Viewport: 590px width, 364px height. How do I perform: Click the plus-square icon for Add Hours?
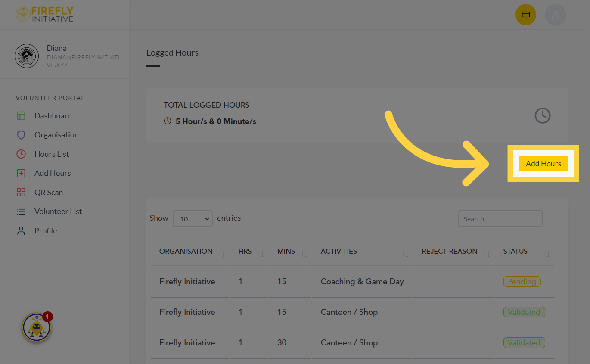tap(21, 173)
